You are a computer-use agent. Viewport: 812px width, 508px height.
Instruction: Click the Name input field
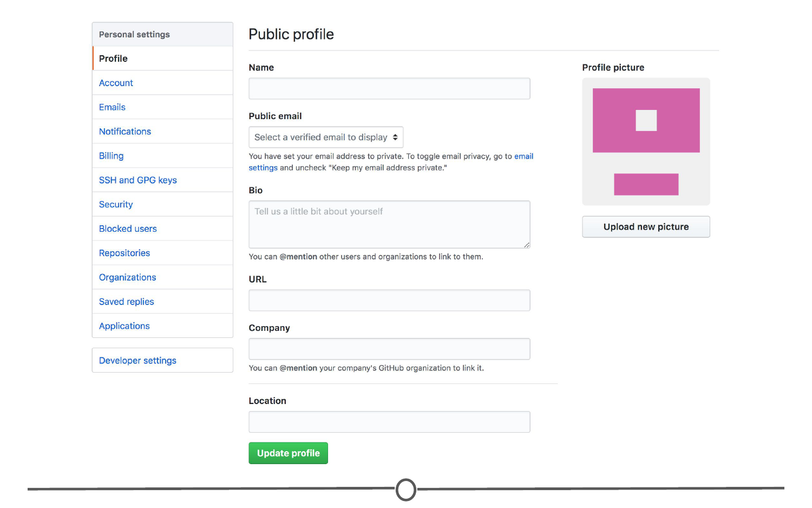click(x=389, y=89)
